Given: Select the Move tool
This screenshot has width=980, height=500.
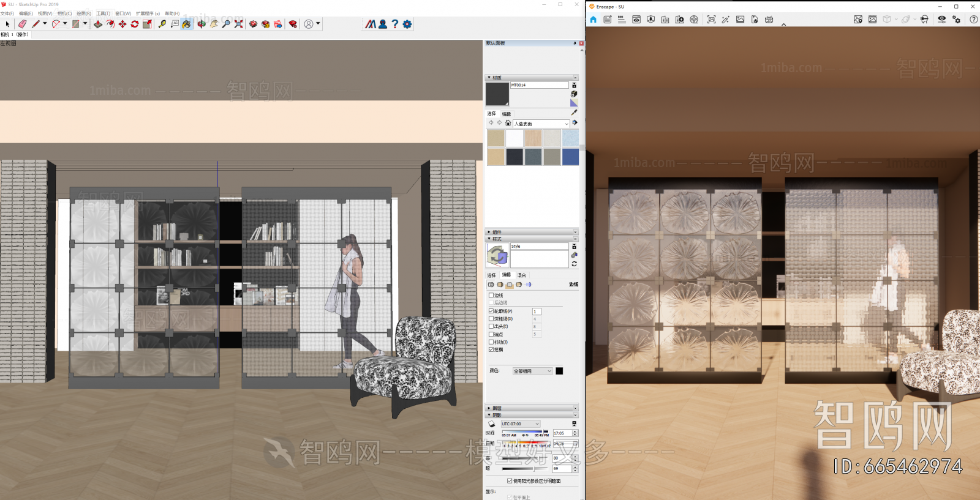Looking at the screenshot, I should click(123, 24).
